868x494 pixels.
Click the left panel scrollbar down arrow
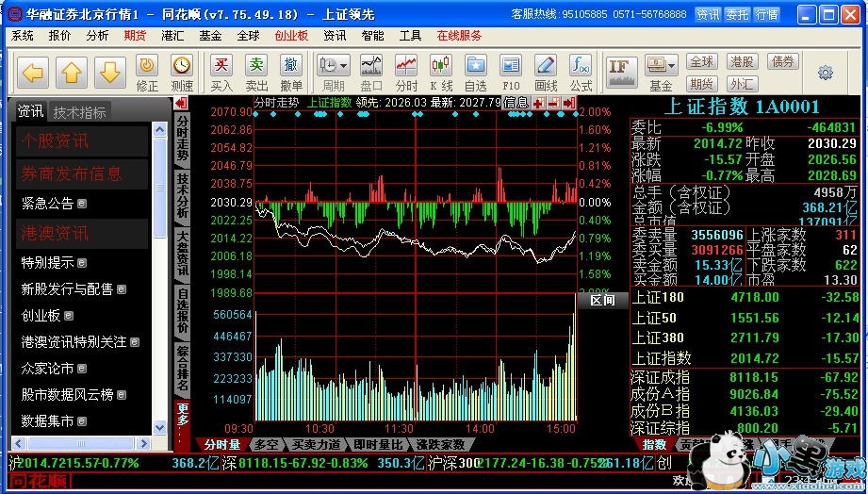click(x=159, y=427)
